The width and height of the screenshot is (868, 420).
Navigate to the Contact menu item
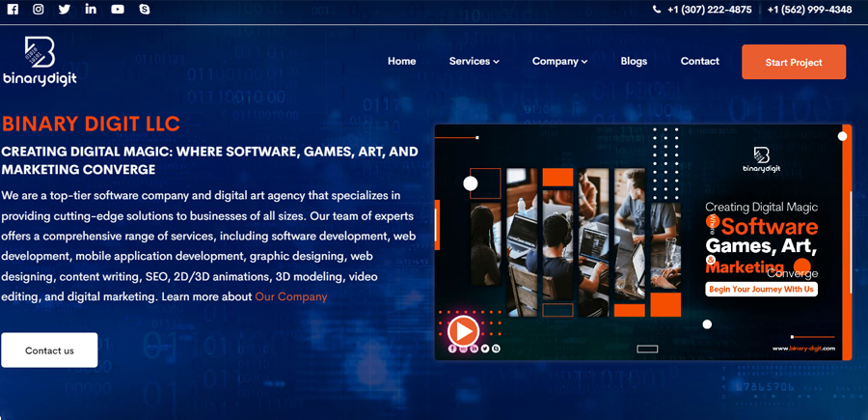(x=699, y=62)
